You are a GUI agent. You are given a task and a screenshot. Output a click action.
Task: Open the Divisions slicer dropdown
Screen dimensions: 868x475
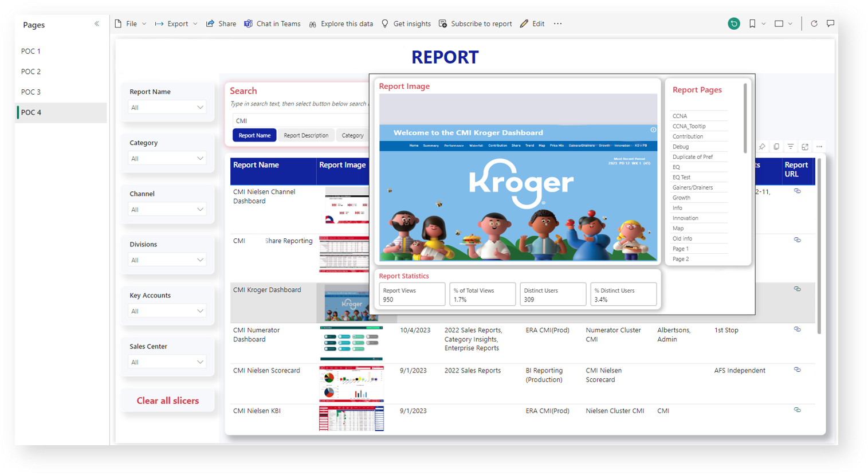167,260
